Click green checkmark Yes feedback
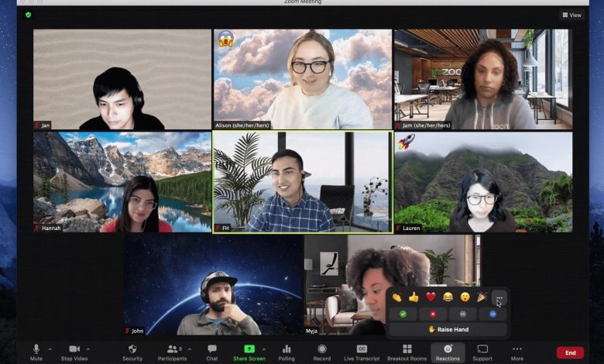The width and height of the screenshot is (604, 364). [x=403, y=314]
